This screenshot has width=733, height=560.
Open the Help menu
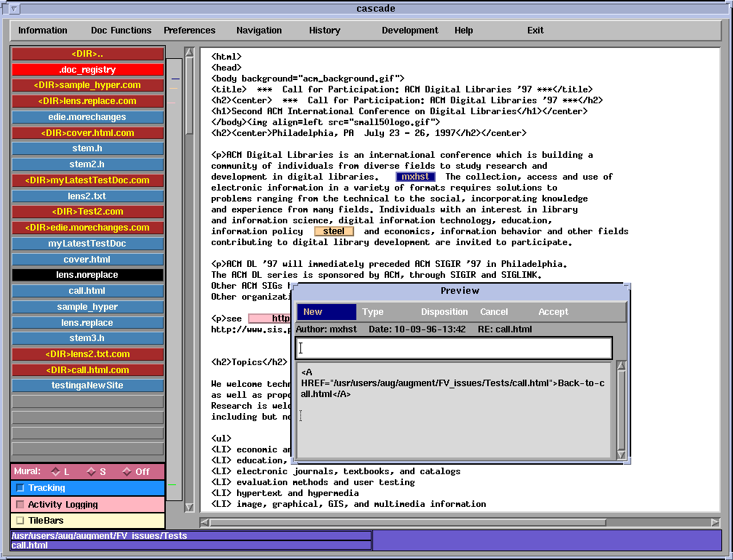[464, 31]
